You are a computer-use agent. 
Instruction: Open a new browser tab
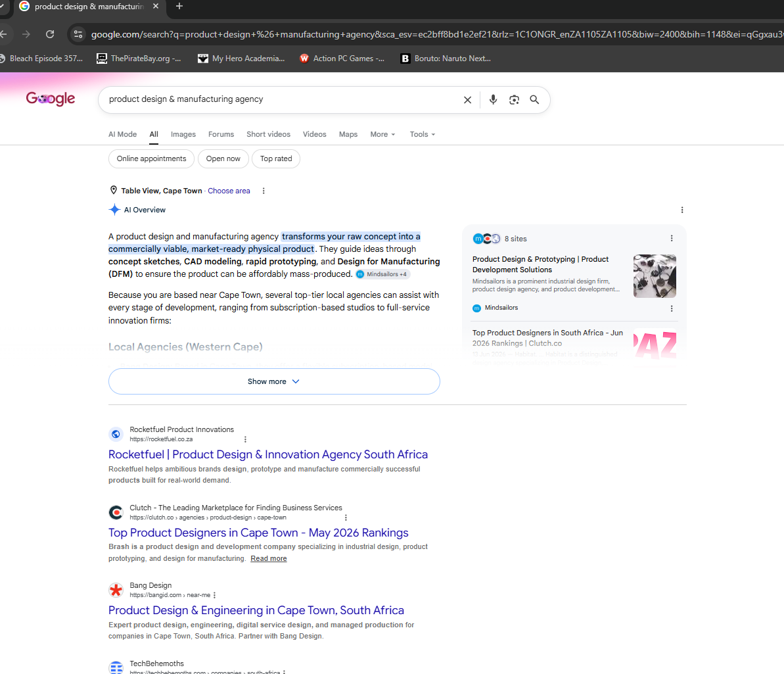click(179, 6)
